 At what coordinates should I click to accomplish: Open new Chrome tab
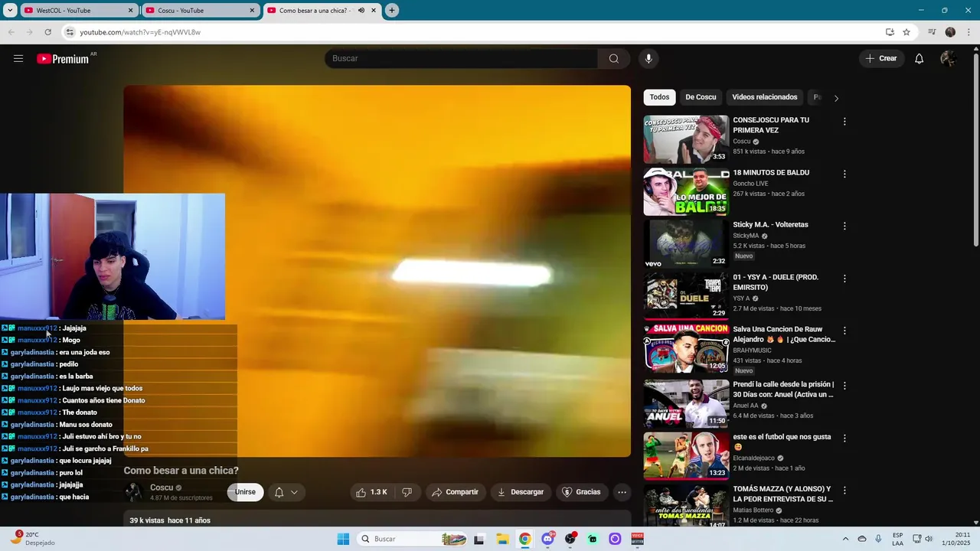point(392,11)
